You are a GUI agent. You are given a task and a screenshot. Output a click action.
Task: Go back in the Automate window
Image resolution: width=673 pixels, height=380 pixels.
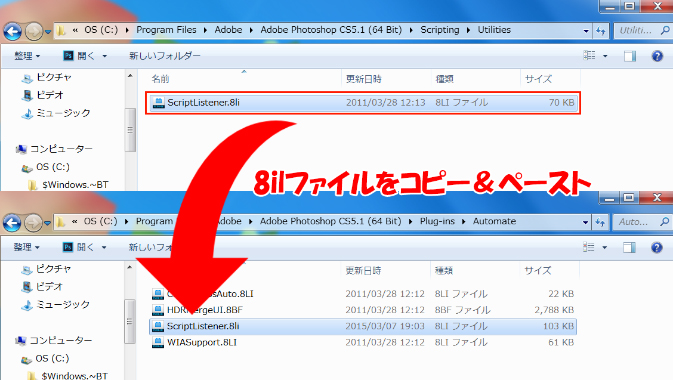(12, 222)
